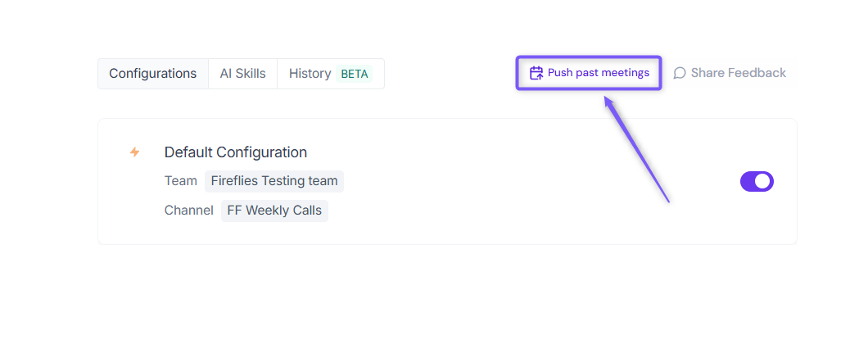Click the divider between AI Skills and History
The width and height of the screenshot is (868, 340).
pos(277,74)
